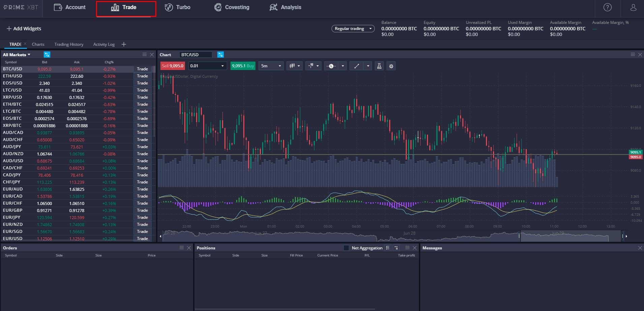Click the right scroll arrow of chart navigator
644x311 pixels.
click(x=626, y=236)
